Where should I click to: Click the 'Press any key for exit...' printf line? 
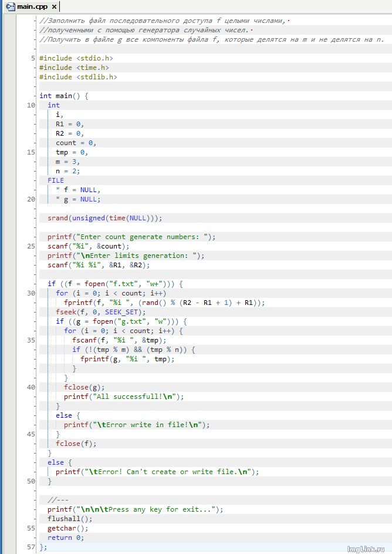(x=136, y=509)
